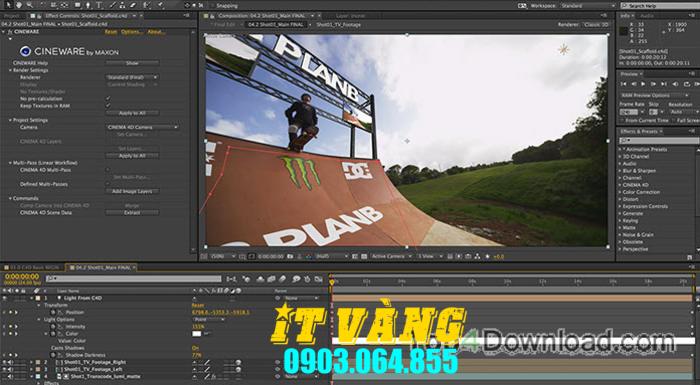Select the Hand tool
700x385 pixels.
pyautogui.click(x=19, y=5)
